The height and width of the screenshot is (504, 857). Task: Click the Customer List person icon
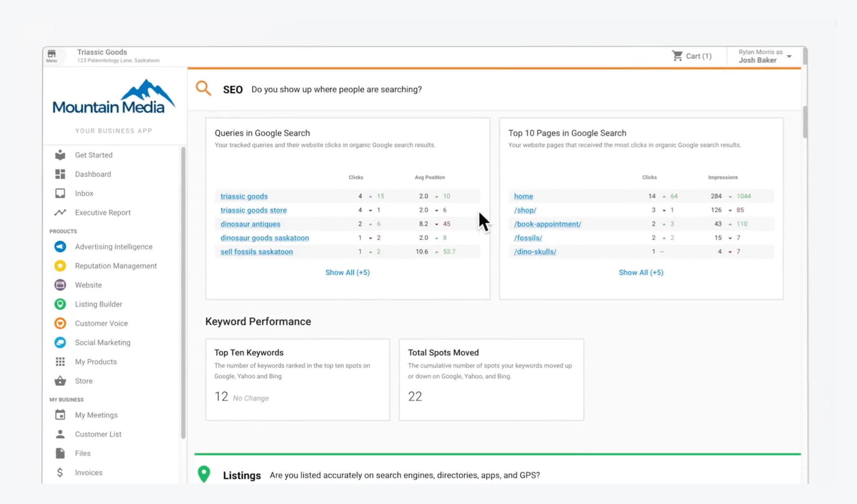60,434
